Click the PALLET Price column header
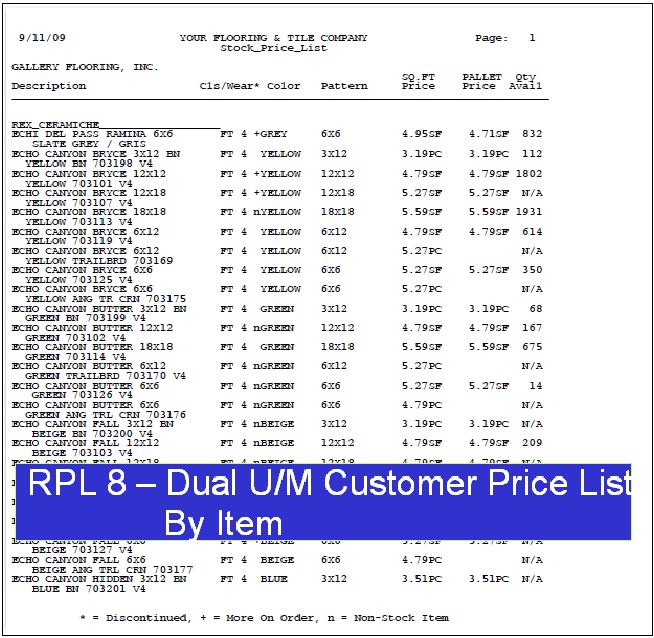The height and width of the screenshot is (638, 654). tap(481, 81)
